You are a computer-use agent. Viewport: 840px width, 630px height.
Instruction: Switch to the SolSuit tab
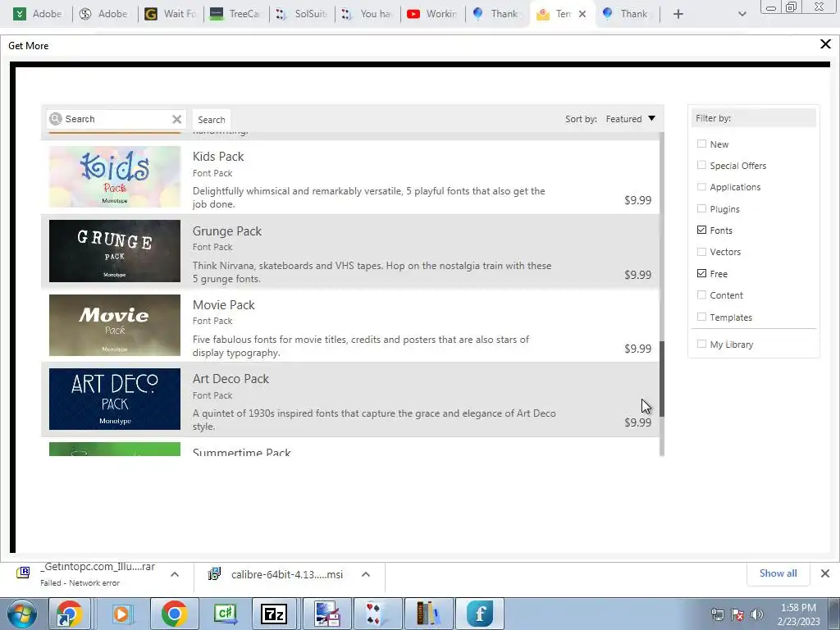point(301,14)
